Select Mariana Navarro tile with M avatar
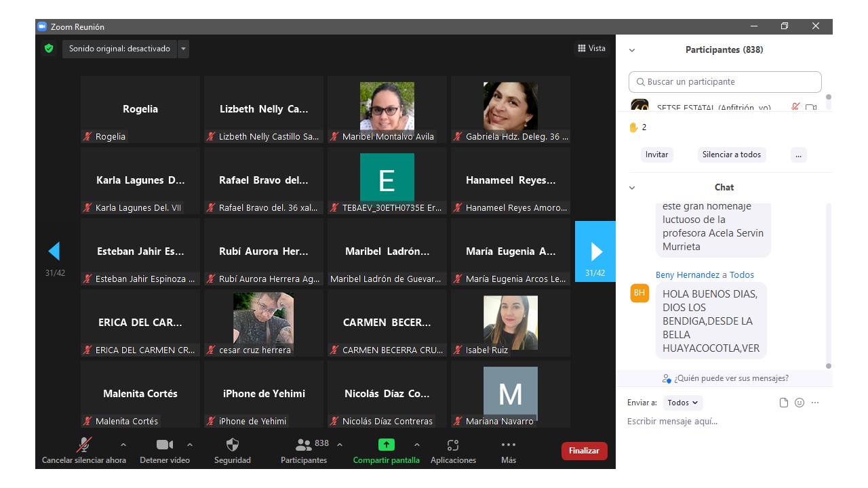Screen dimensions: 868x488 511,394
